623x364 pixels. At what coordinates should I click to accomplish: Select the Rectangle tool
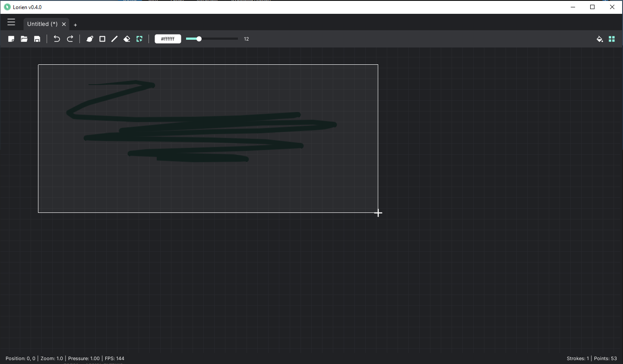[102, 38]
